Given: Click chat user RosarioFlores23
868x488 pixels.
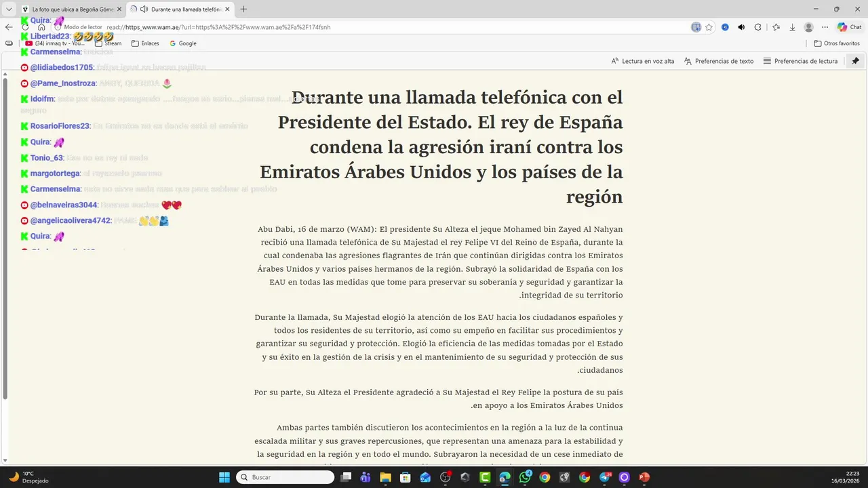Looking at the screenshot, I should click(60, 126).
